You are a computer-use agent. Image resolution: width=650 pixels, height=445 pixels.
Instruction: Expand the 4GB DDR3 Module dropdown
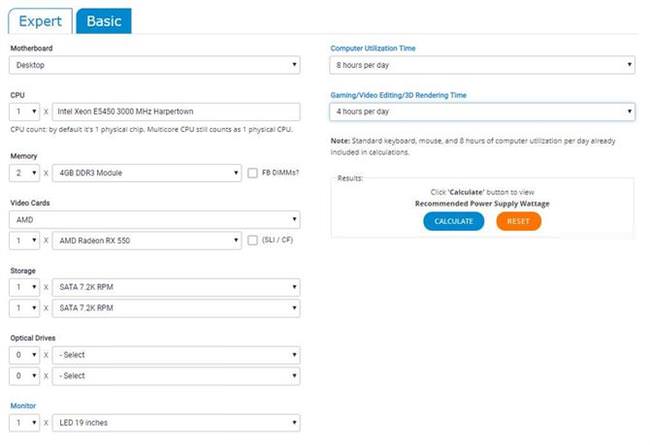click(147, 173)
